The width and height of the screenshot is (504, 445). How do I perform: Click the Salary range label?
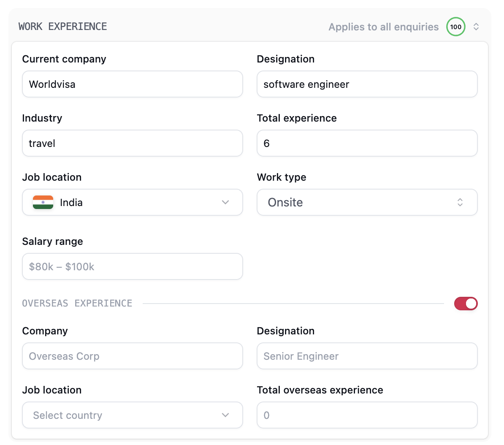pos(52,241)
